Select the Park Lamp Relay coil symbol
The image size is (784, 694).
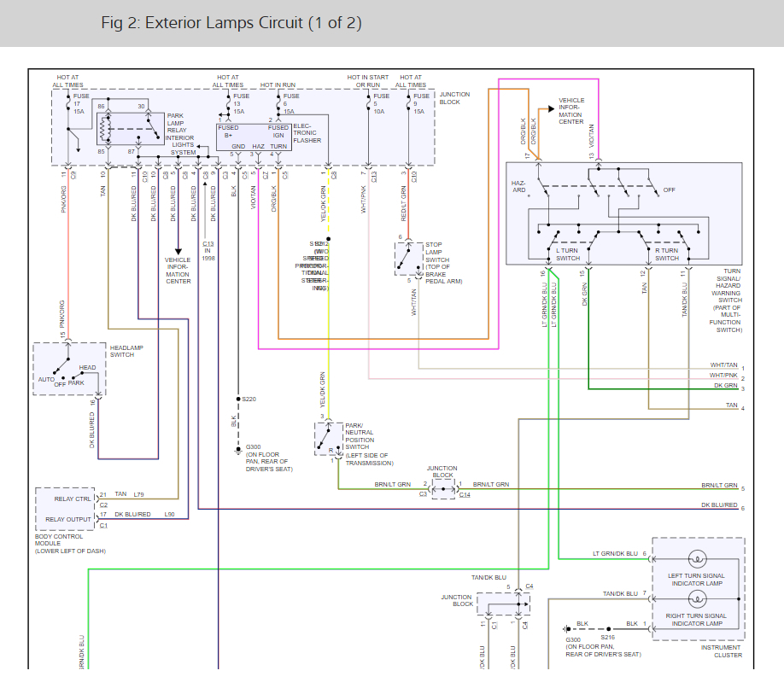pos(105,129)
